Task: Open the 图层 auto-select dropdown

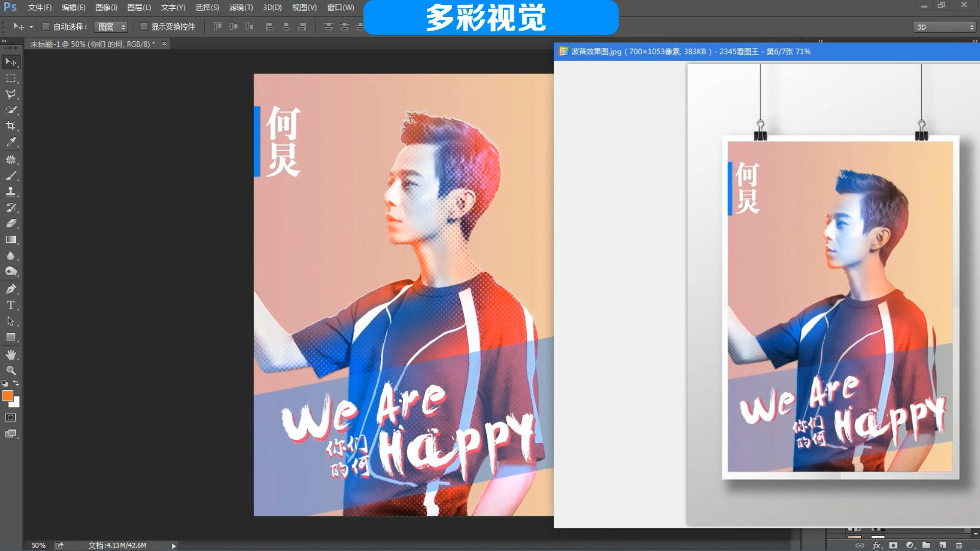Action: (x=111, y=27)
